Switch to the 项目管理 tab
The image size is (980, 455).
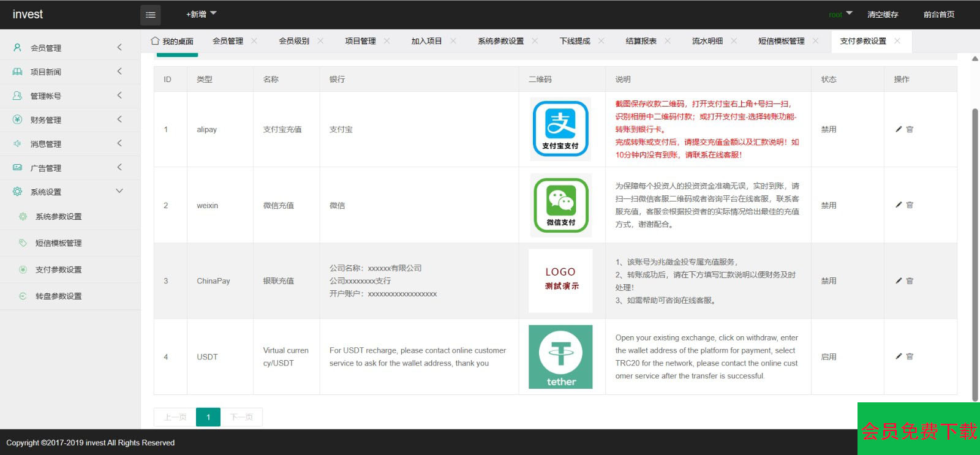click(x=360, y=41)
